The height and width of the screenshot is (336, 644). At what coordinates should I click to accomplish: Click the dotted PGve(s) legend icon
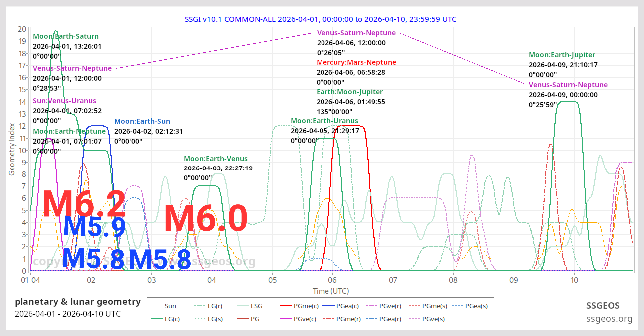(414, 318)
